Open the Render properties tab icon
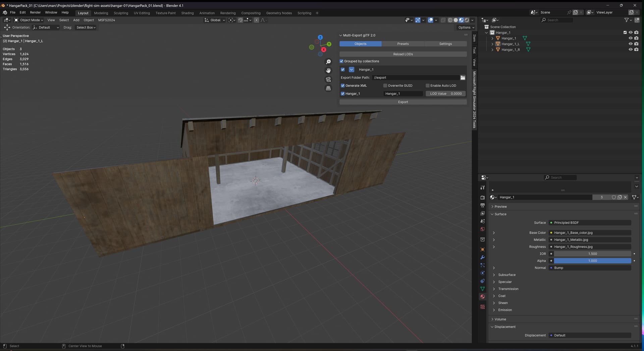Viewport: 644px width, 351px height. [x=482, y=197]
